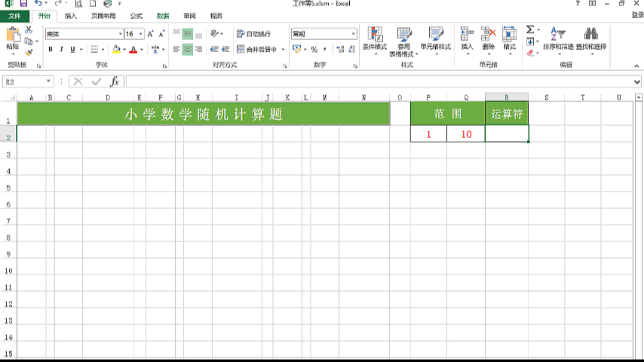Screen dimensions: 644x362
Task: Click the AutoSum sigma icon
Action: point(530,29)
